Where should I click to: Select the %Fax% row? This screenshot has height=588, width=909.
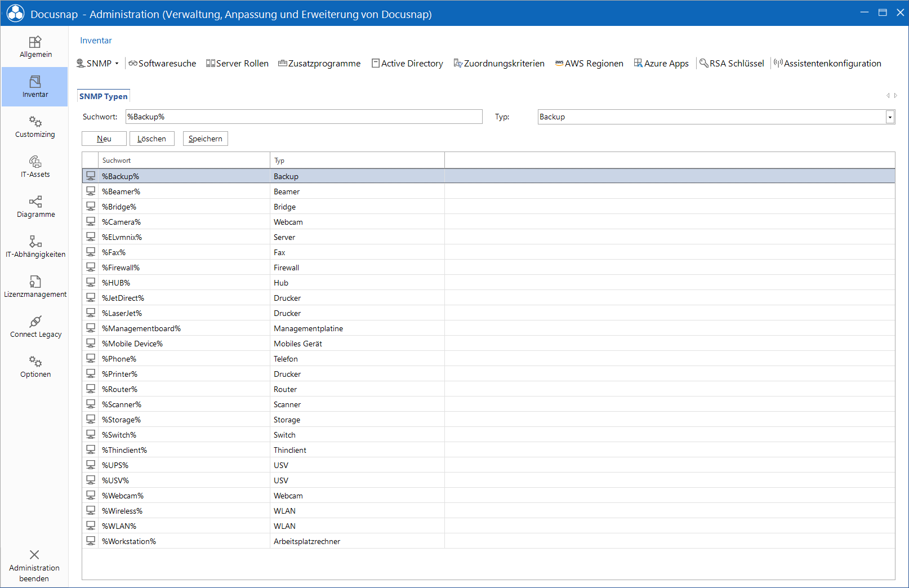(488, 252)
